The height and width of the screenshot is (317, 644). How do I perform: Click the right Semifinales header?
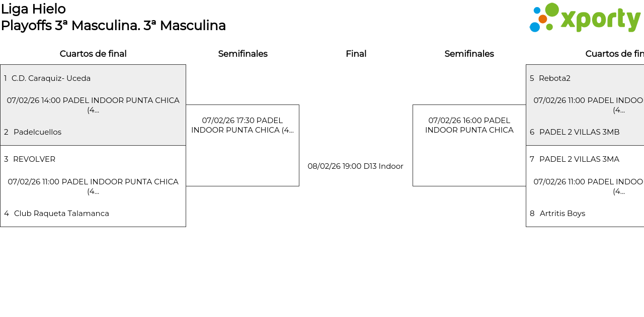(469, 54)
